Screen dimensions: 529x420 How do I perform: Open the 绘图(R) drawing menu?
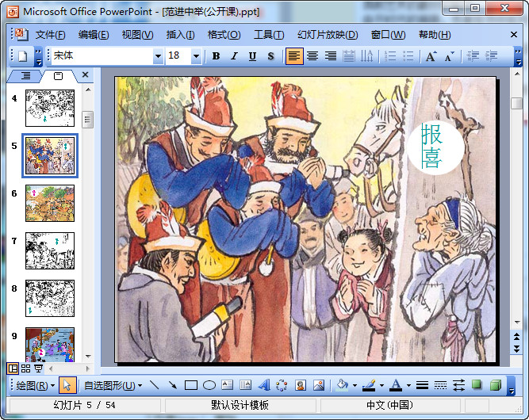click(x=35, y=385)
